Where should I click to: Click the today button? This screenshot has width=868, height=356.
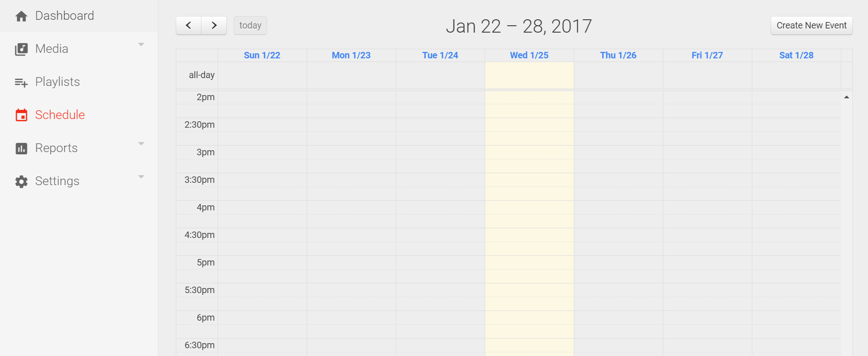point(250,25)
